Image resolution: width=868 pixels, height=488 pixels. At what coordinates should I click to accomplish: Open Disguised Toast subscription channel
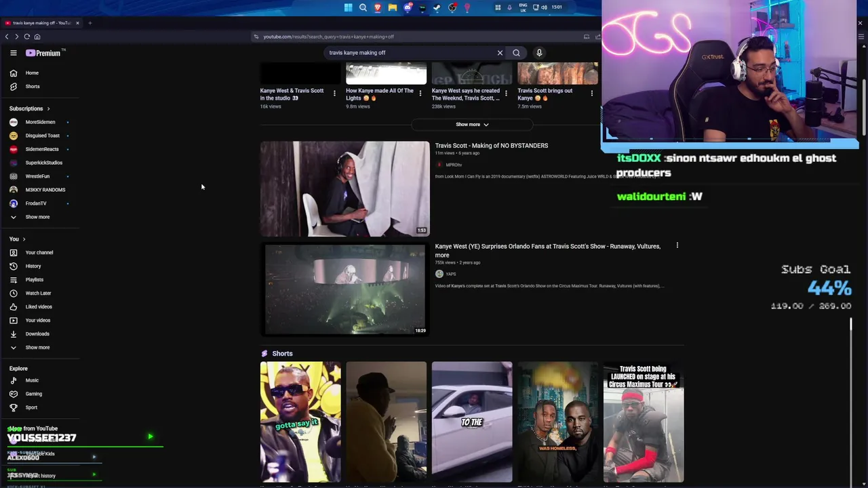point(42,136)
